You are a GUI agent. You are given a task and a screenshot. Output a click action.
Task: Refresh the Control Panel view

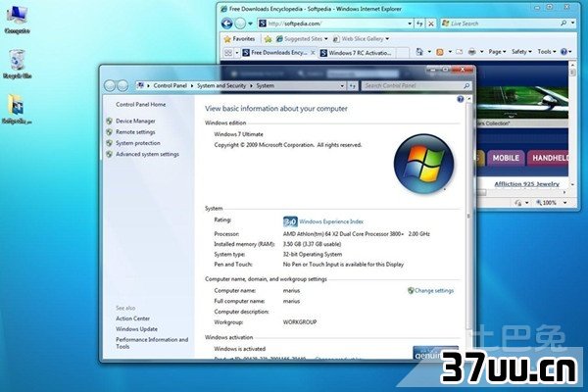coord(353,86)
